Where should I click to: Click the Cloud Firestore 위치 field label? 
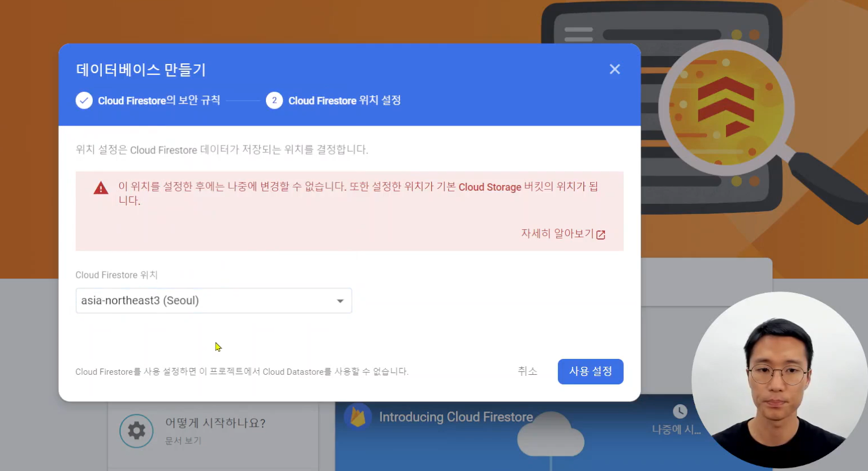(x=117, y=275)
